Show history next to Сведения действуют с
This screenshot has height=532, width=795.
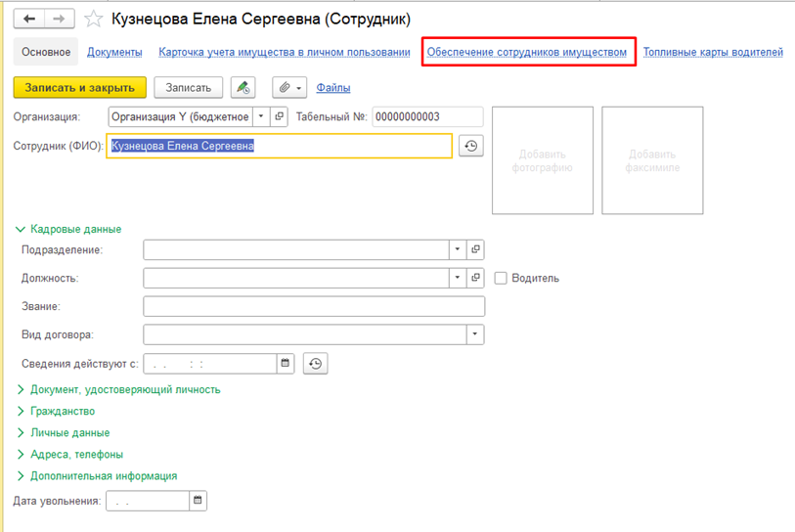(316, 364)
